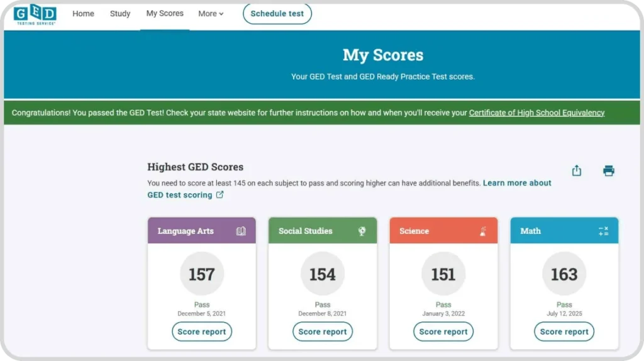Click the share scores icon
Image resolution: width=644 pixels, height=361 pixels.
[577, 170]
